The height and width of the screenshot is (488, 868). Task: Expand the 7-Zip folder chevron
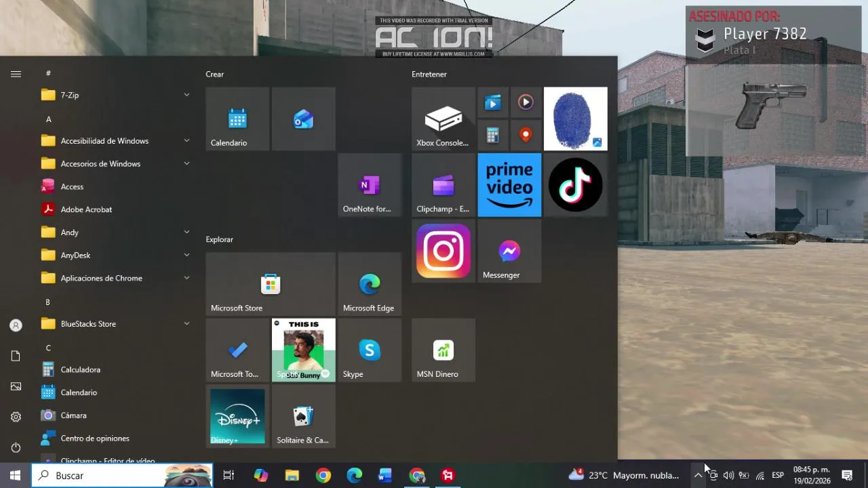(x=186, y=95)
